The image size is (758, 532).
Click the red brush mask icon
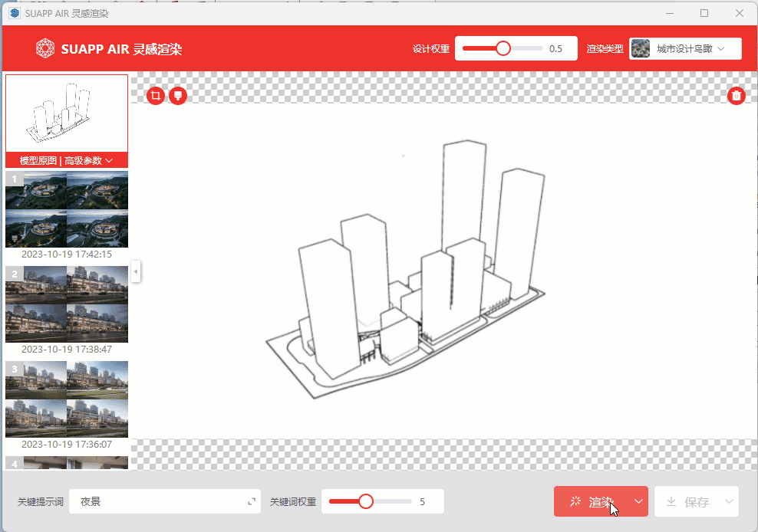coord(178,96)
